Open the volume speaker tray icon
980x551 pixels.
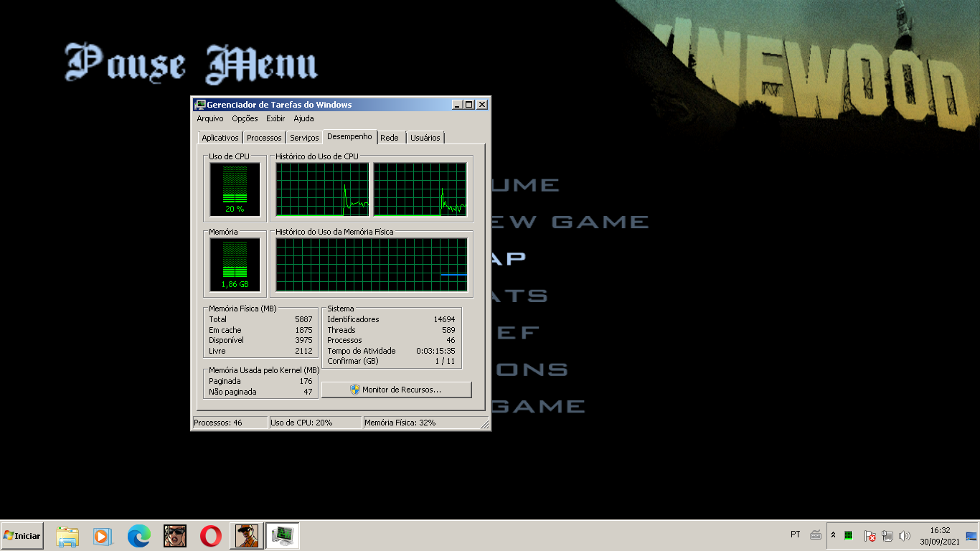[x=905, y=535]
